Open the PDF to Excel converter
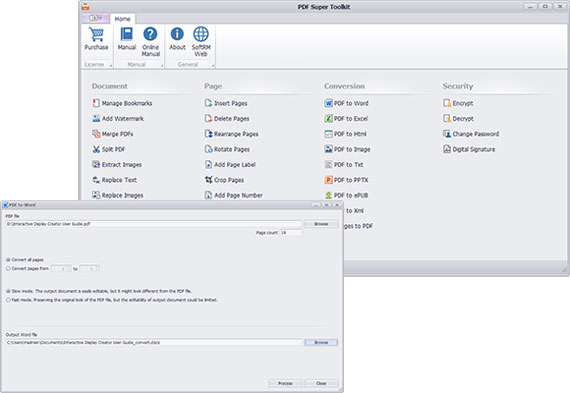 pyautogui.click(x=346, y=119)
